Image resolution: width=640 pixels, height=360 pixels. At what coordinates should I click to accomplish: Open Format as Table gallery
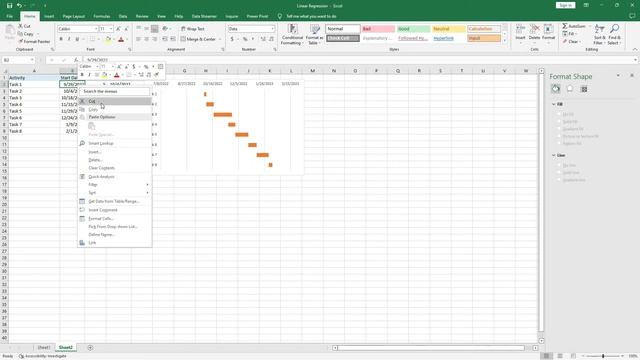(315, 34)
